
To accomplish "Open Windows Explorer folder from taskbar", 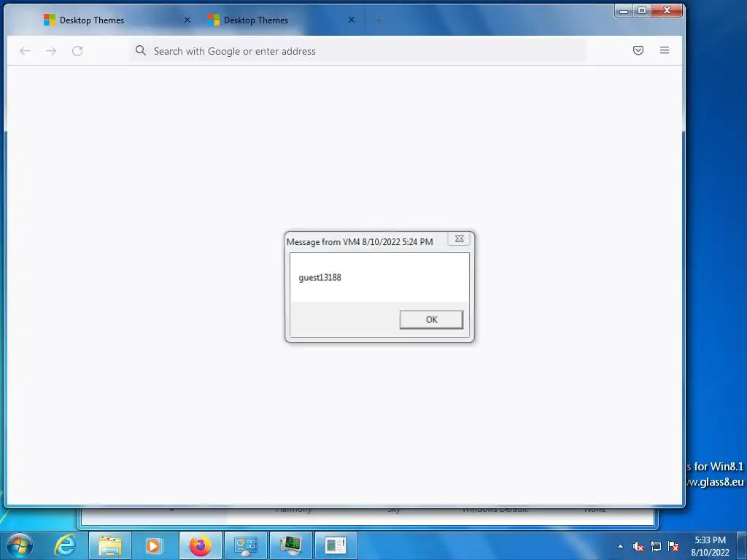I will (x=110, y=545).
